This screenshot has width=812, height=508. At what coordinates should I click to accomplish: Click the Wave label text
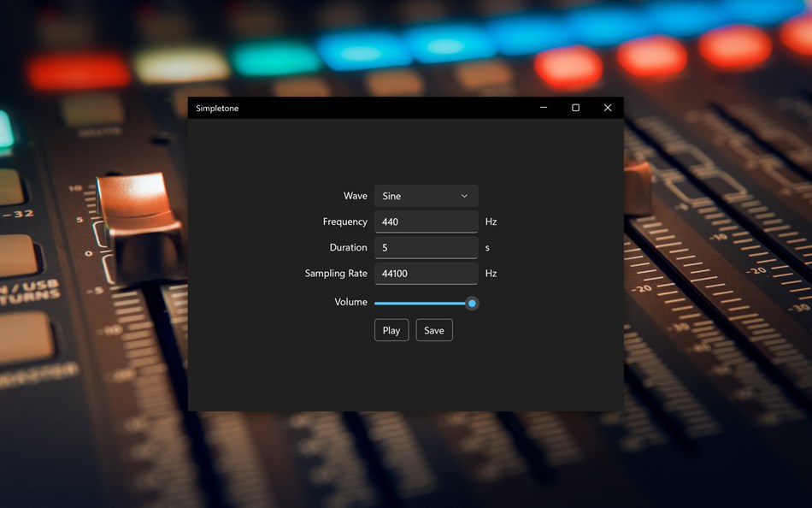356,196
